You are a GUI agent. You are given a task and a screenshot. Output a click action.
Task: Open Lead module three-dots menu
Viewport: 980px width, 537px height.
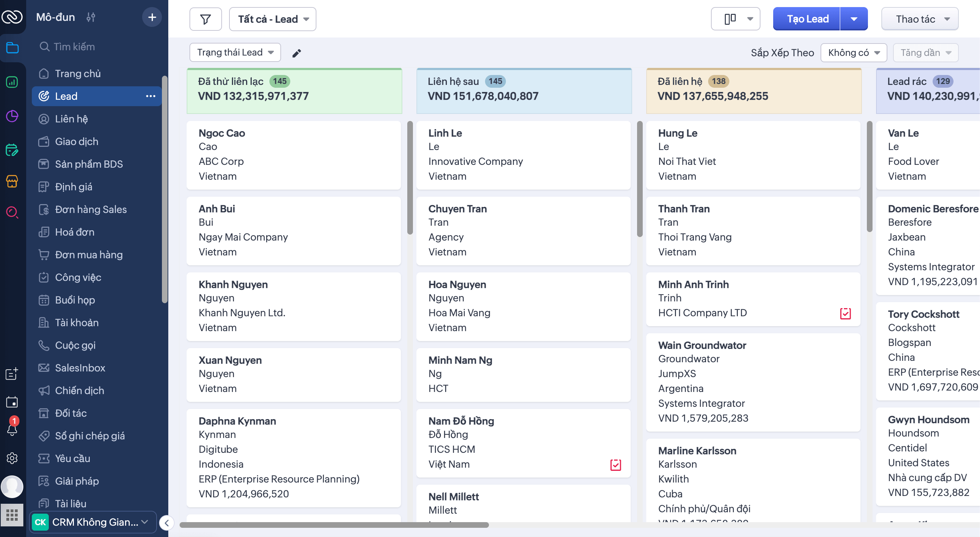(x=151, y=96)
